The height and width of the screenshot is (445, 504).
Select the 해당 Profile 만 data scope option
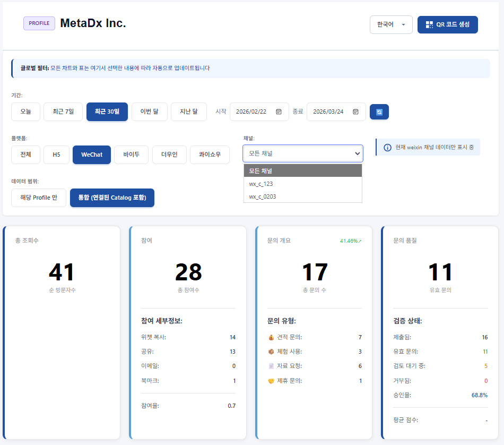(x=39, y=198)
